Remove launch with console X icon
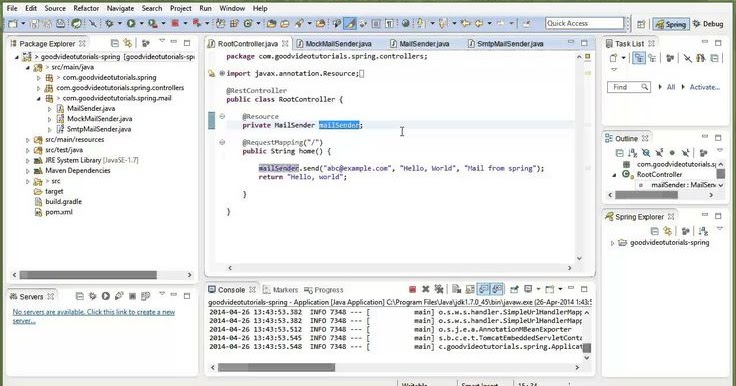Image resolution: width=736 pixels, height=386 pixels. point(426,289)
